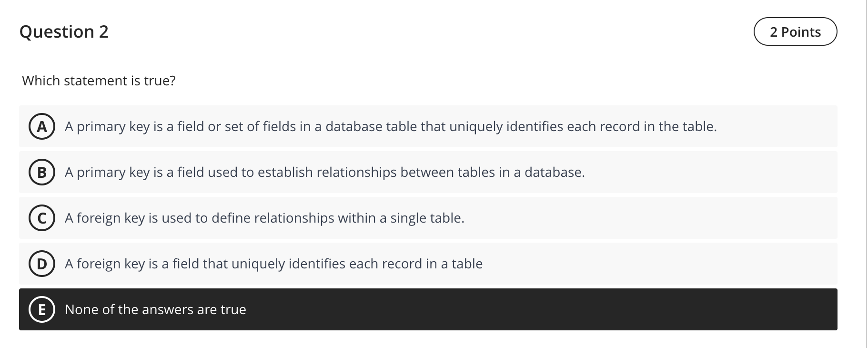Click the question text 'Which statement is true?'
868x348 pixels.
pyautogui.click(x=99, y=81)
